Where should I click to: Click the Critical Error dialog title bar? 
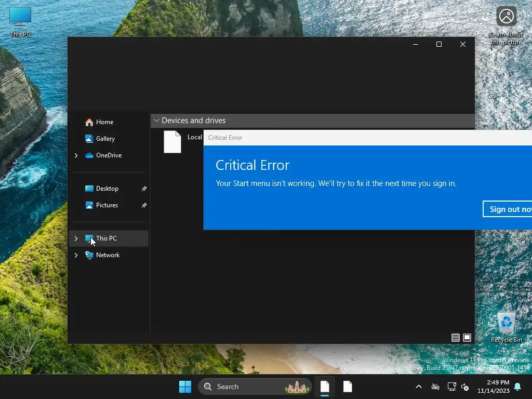point(367,137)
